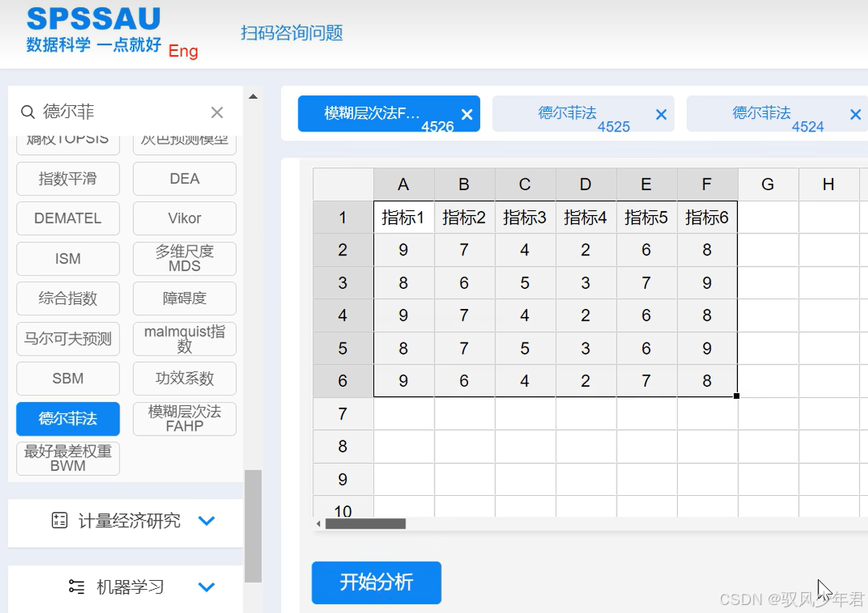
Task: Select the 最好最差权重 BWM method
Action: click(x=68, y=459)
